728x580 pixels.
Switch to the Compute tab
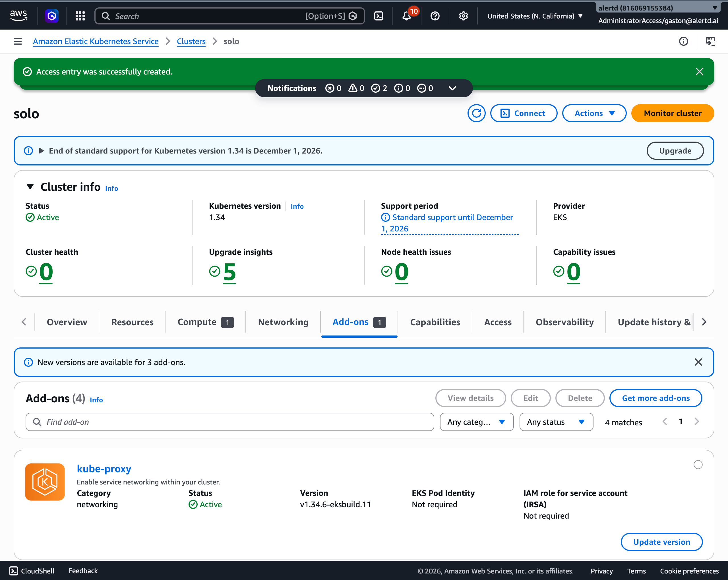[206, 322]
